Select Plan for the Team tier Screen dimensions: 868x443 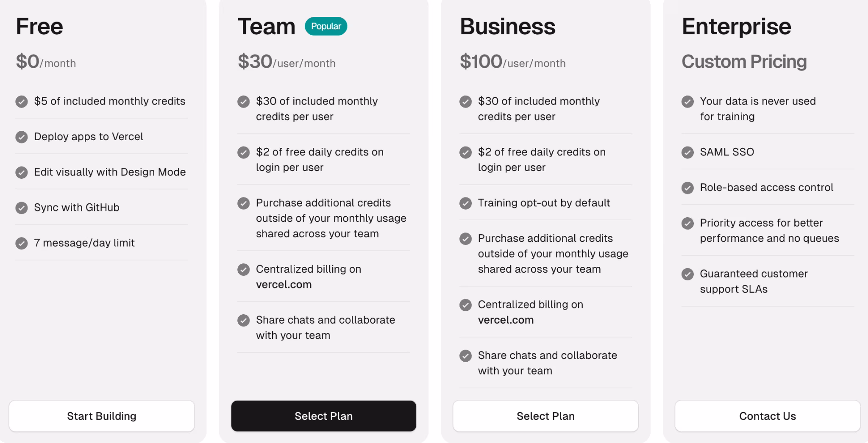pyautogui.click(x=324, y=416)
